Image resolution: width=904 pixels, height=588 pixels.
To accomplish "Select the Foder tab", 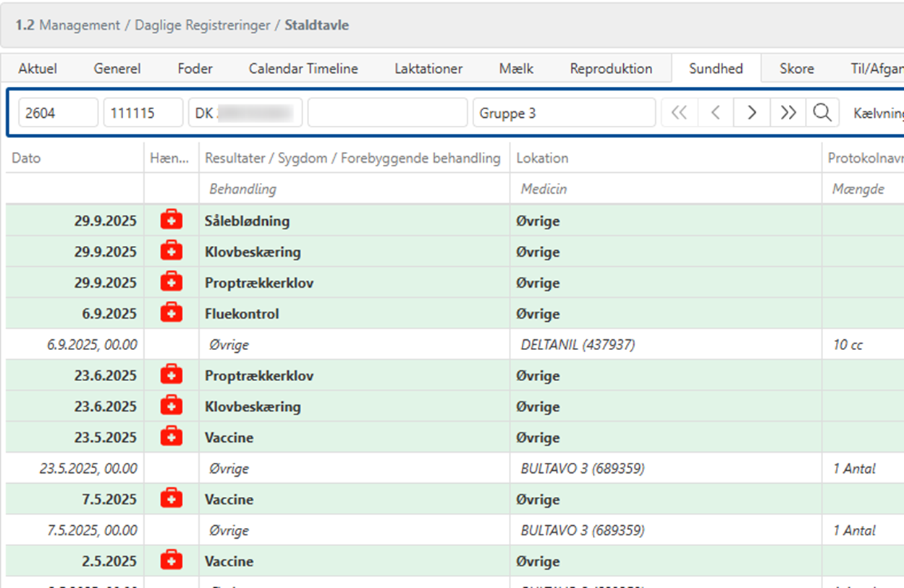I will pos(195,69).
